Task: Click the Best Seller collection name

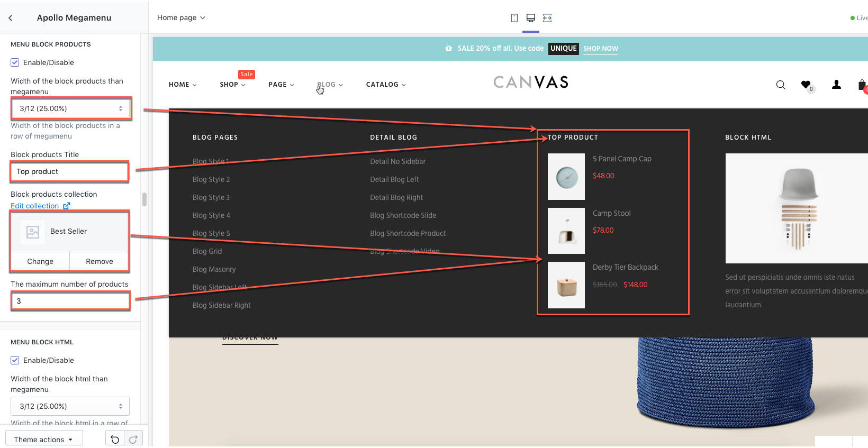Action: pyautogui.click(x=69, y=231)
